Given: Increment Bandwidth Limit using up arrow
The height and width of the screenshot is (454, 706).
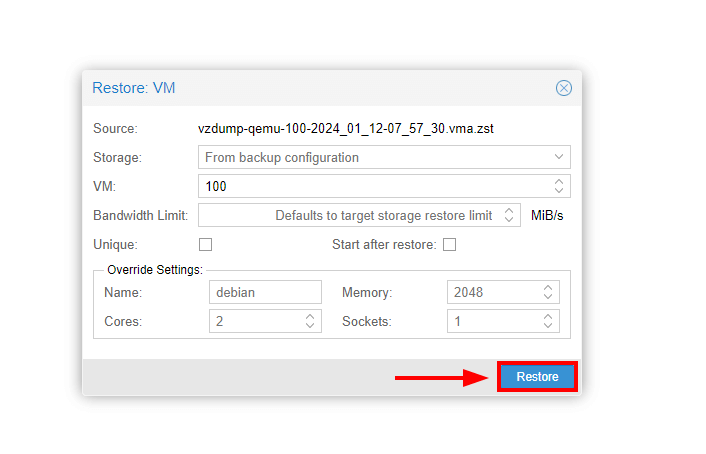Looking at the screenshot, I should click(509, 210).
